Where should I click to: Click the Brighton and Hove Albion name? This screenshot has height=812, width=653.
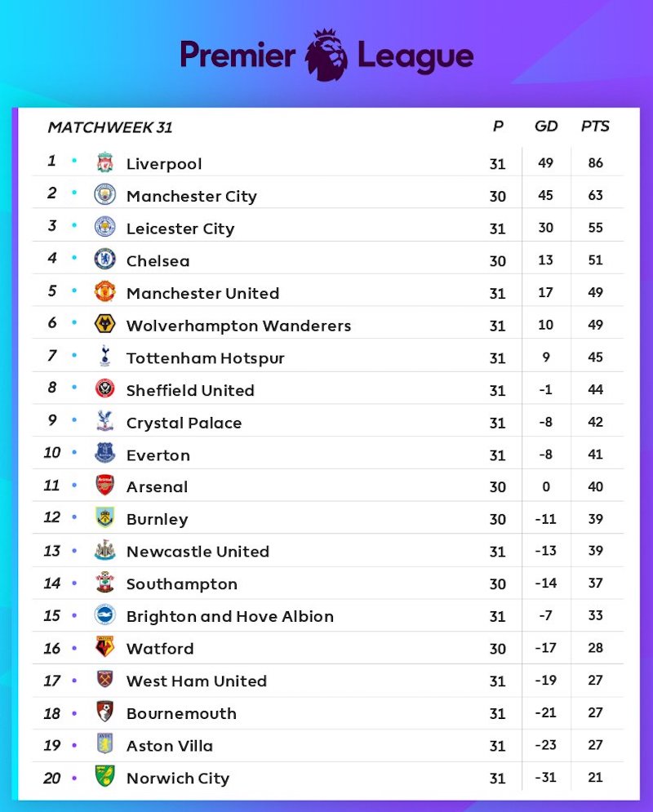coord(229,616)
